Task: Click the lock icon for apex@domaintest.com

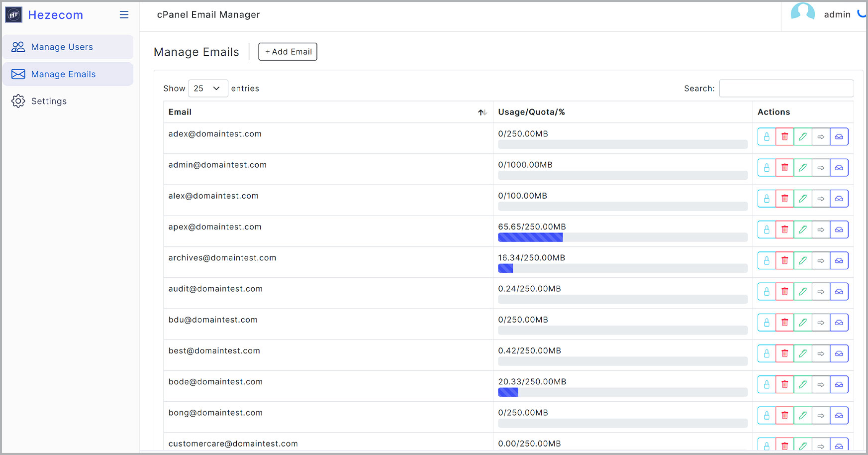Action: click(x=767, y=229)
